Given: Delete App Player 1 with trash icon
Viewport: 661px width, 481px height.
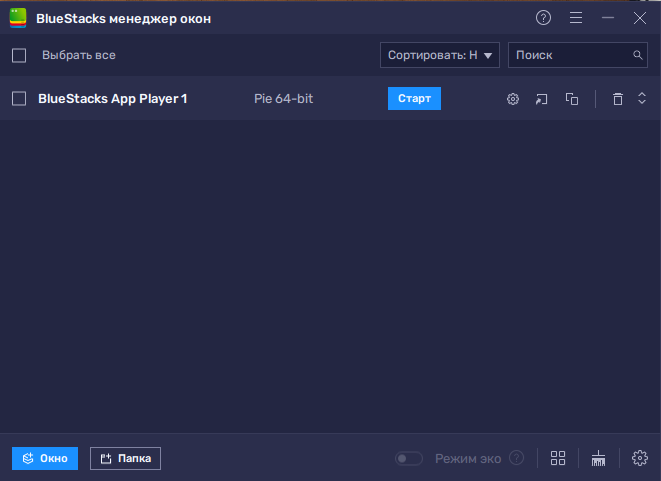Looking at the screenshot, I should pyautogui.click(x=618, y=99).
